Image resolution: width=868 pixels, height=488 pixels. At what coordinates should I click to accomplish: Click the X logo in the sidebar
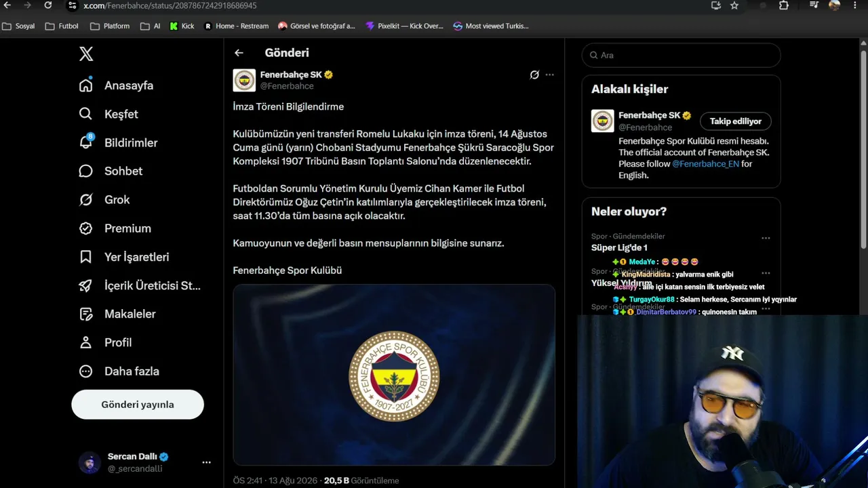(86, 54)
